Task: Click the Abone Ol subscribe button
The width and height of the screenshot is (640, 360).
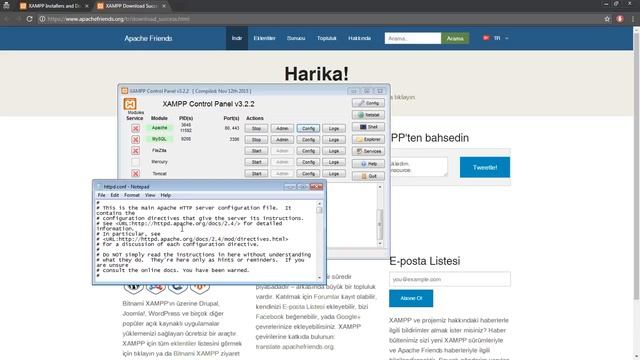Action: click(x=411, y=298)
